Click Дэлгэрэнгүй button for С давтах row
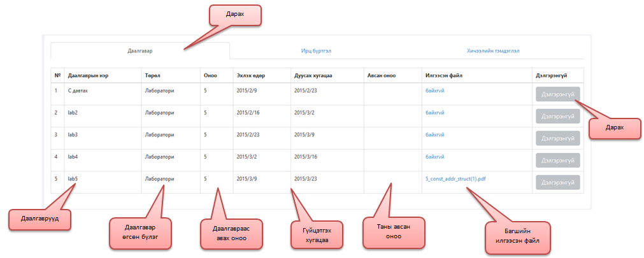The image size is (644, 258). (558, 94)
